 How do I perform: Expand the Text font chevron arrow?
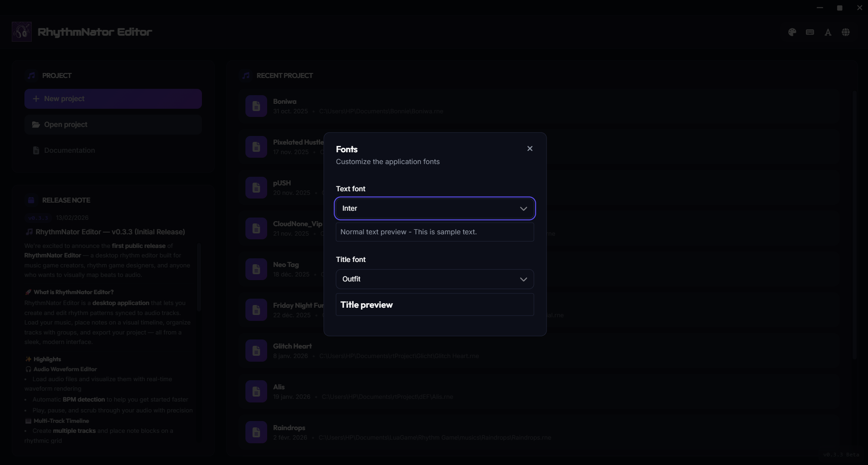[x=523, y=208]
